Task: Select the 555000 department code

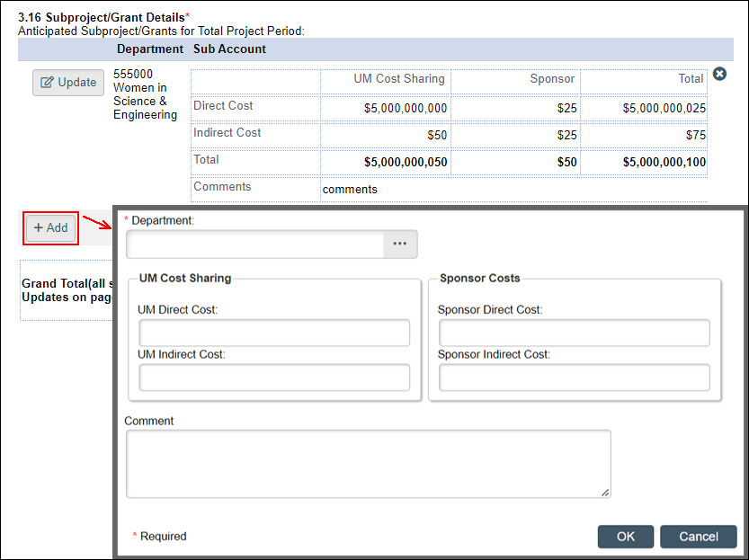Action: (x=133, y=74)
